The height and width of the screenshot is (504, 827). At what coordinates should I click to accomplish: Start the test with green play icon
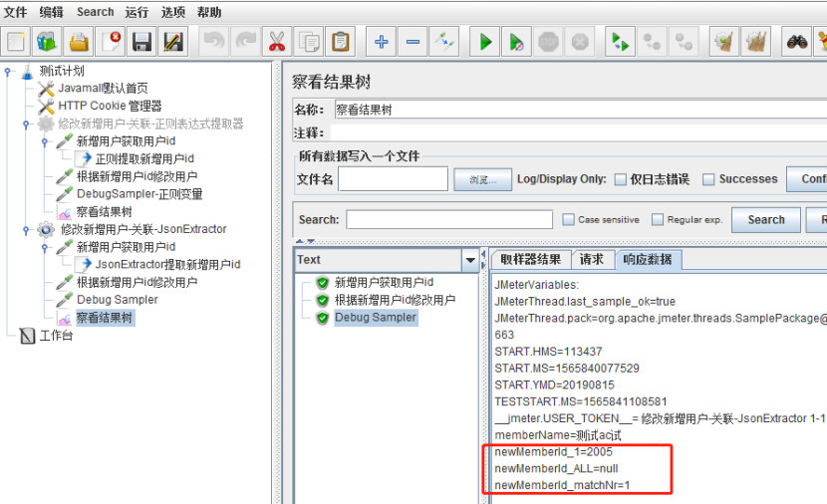pyautogui.click(x=484, y=41)
